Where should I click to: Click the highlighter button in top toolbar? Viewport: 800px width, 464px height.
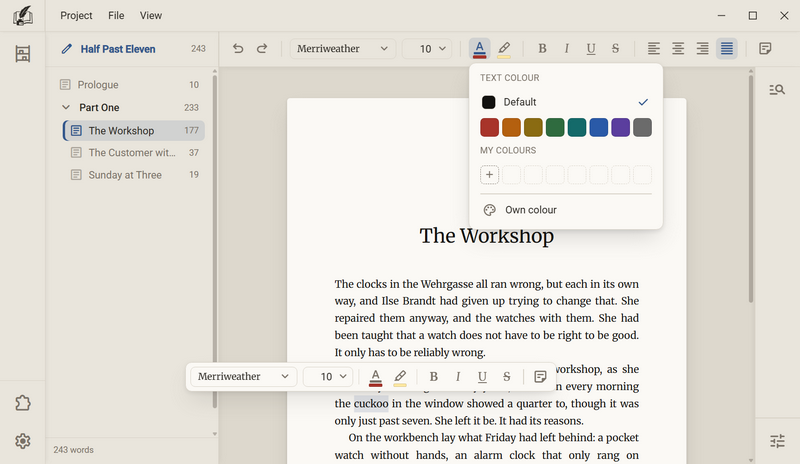click(x=504, y=49)
